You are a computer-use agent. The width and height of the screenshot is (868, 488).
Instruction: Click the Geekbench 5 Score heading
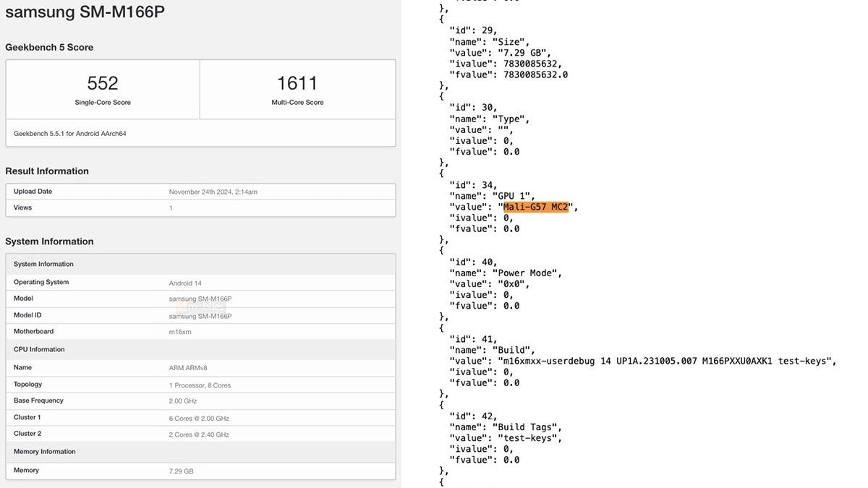tap(49, 47)
